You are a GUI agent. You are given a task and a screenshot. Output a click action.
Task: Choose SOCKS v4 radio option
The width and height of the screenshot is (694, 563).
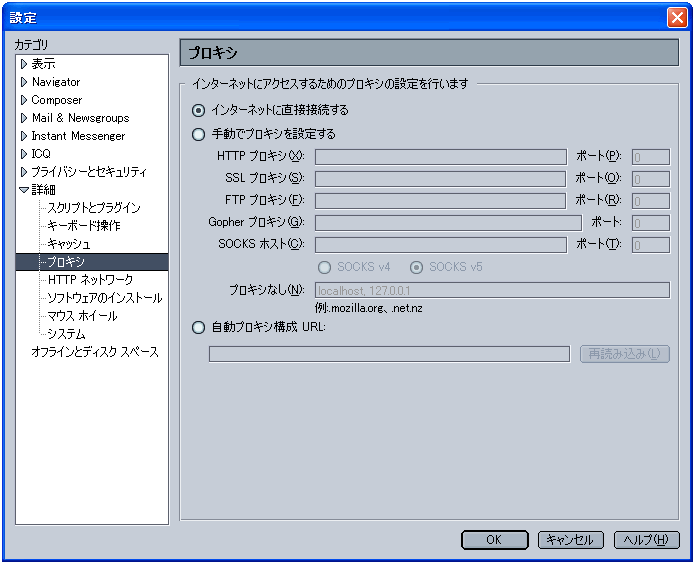[x=324, y=267]
